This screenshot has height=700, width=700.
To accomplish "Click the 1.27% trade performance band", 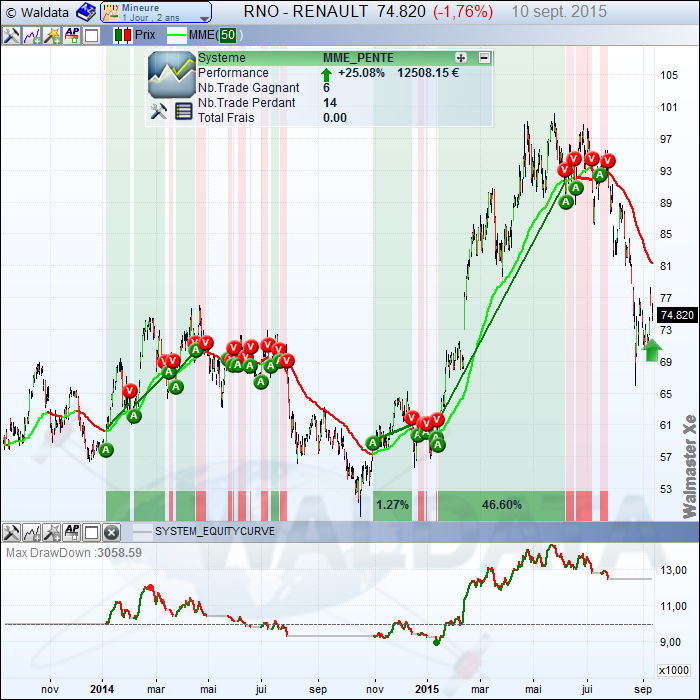I will tap(392, 505).
